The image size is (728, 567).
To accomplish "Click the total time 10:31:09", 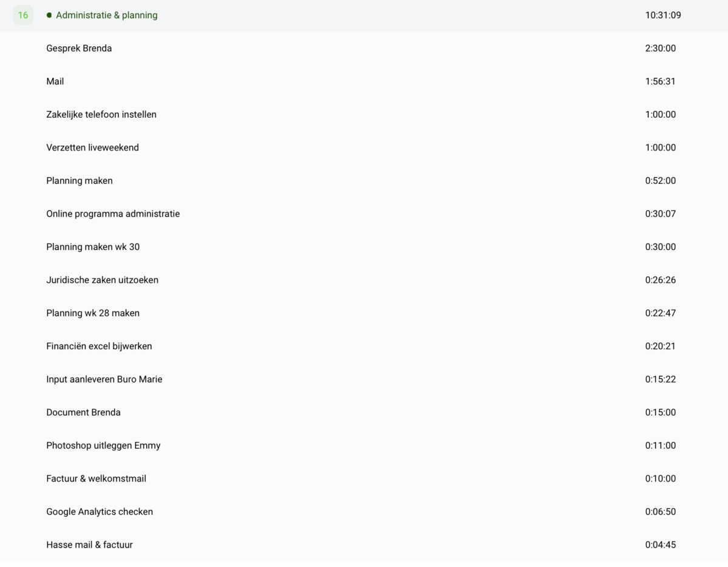I will click(x=662, y=15).
